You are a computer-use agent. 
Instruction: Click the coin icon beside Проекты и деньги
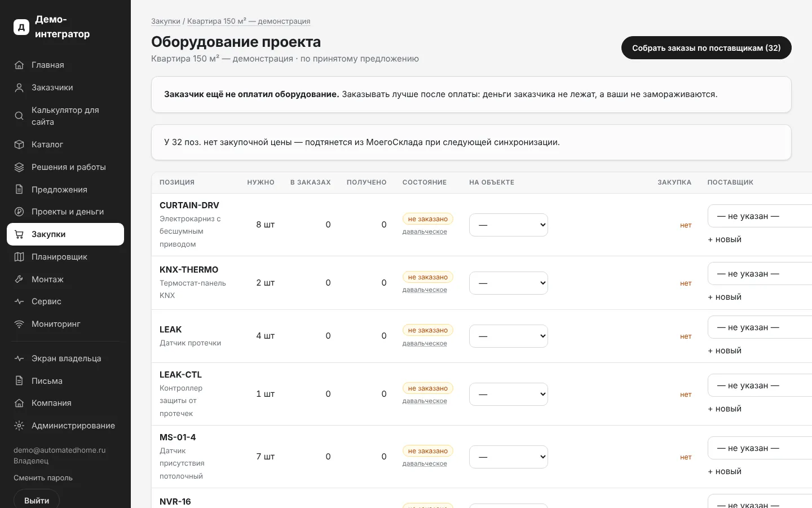(19, 212)
